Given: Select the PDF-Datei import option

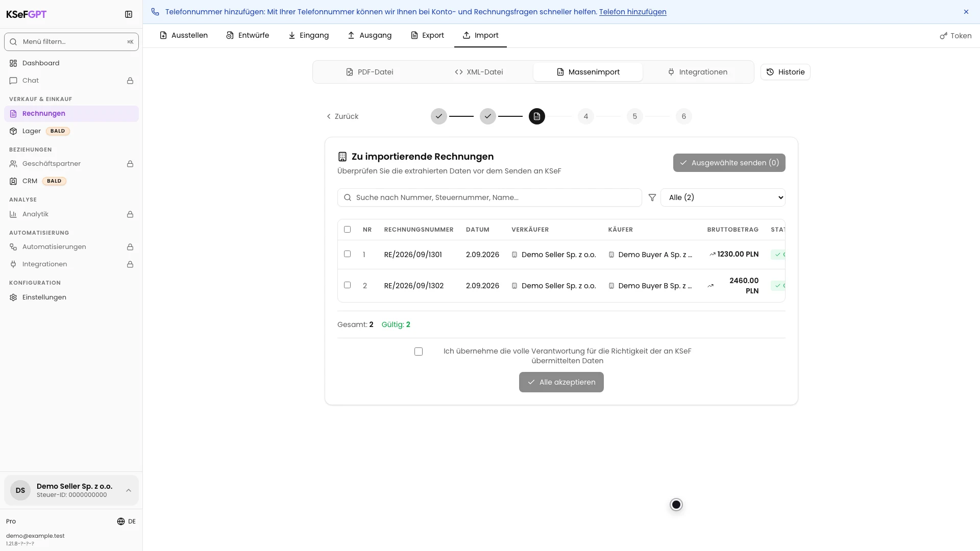Looking at the screenshot, I should point(370,72).
